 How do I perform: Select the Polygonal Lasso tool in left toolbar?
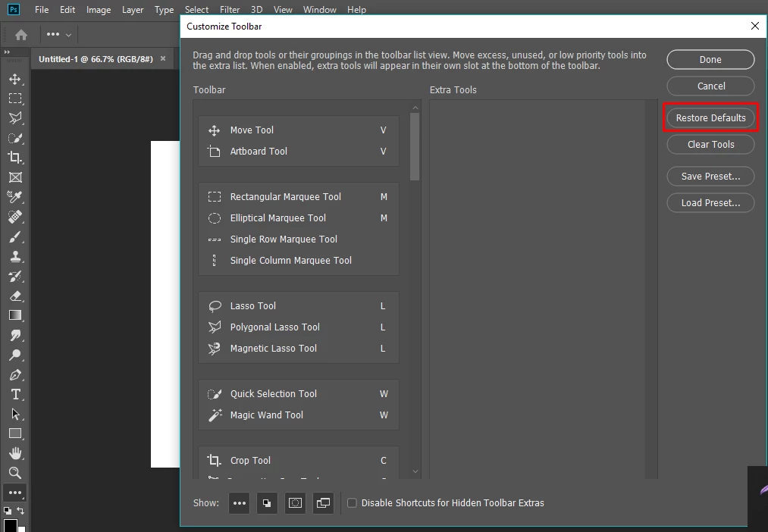[x=15, y=118]
